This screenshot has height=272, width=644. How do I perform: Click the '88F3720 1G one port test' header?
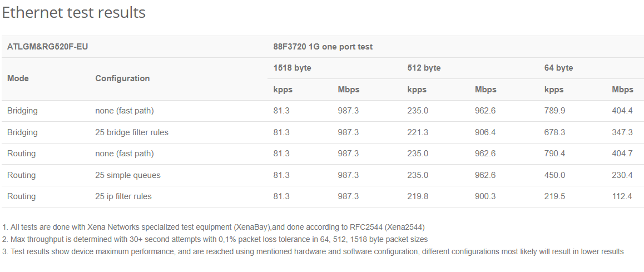(x=323, y=47)
